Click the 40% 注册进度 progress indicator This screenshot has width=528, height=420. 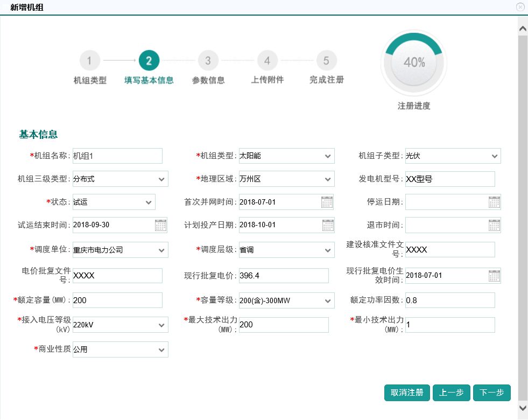pos(414,63)
